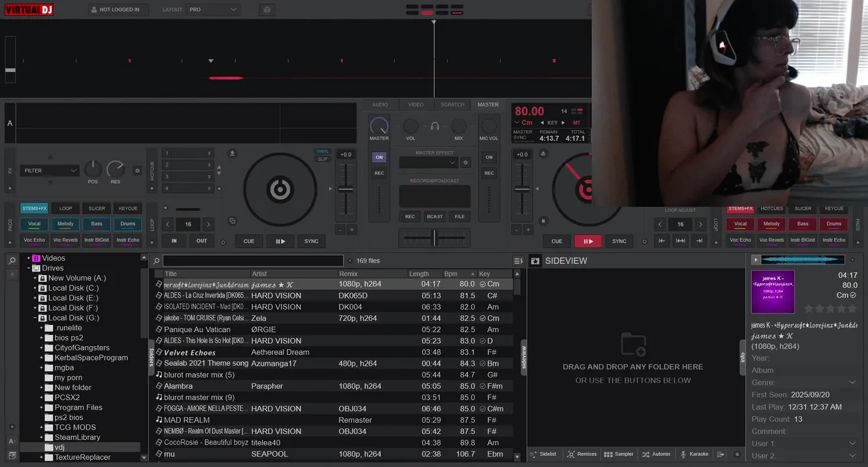Screen dimensions: 868x467
Task: Click left deck SYNC button
Action: pos(311,241)
